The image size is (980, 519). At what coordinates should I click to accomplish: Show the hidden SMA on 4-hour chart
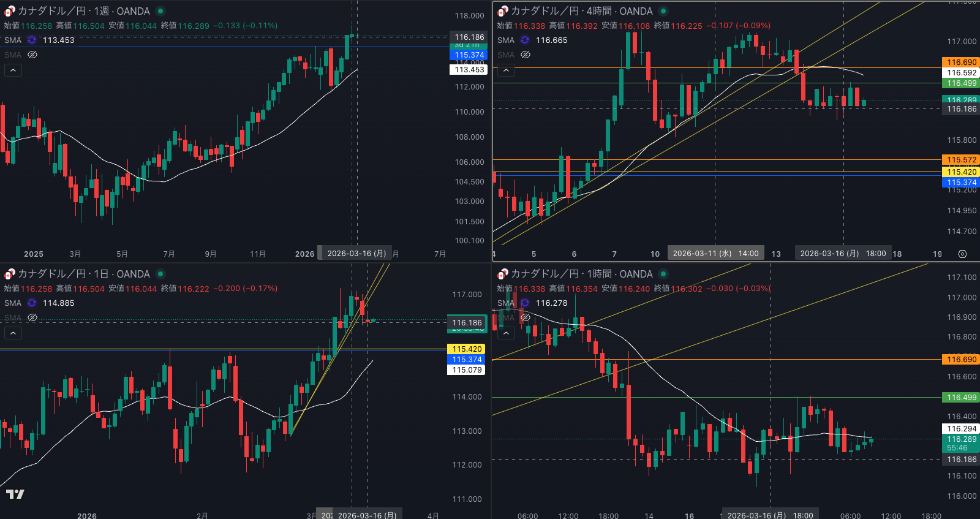526,55
